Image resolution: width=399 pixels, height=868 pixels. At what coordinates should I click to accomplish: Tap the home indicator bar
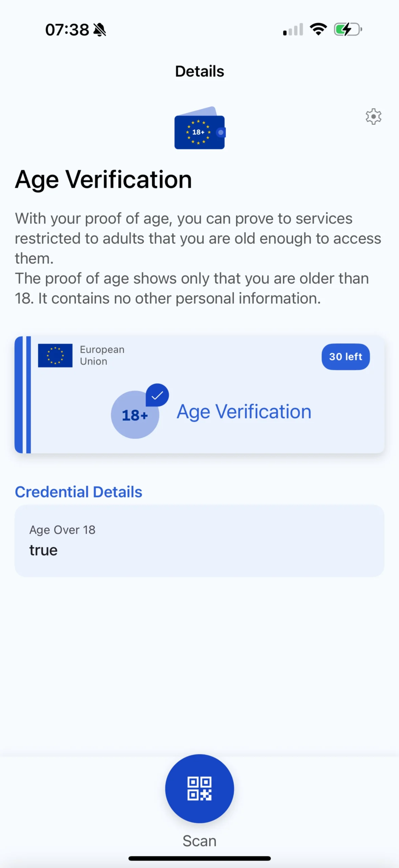[199, 858]
